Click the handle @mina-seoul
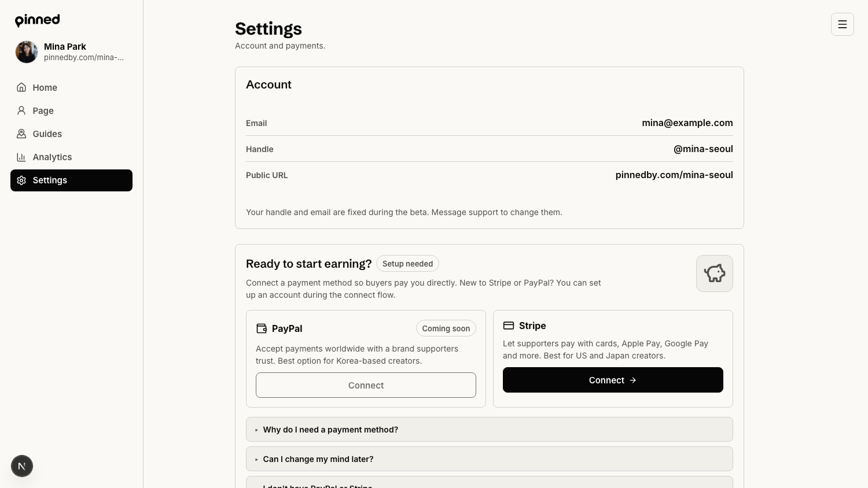Image resolution: width=868 pixels, height=488 pixels. [703, 149]
